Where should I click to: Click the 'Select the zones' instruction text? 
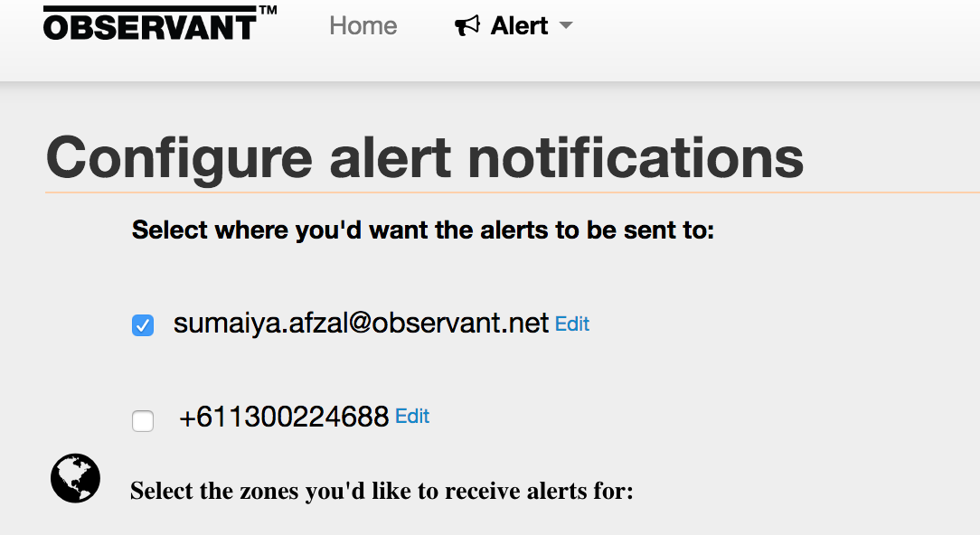(x=382, y=491)
